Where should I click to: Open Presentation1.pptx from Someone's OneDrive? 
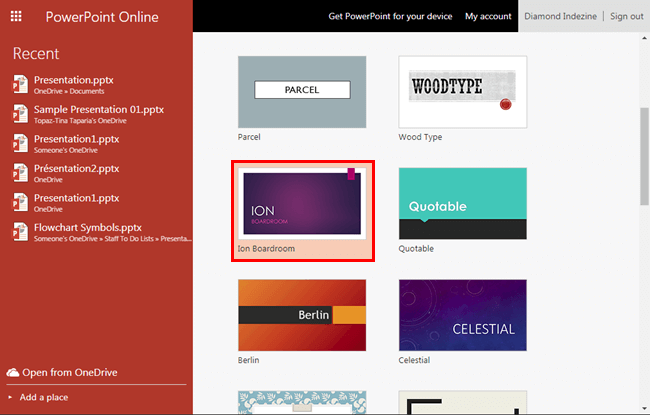pyautogui.click(x=77, y=139)
